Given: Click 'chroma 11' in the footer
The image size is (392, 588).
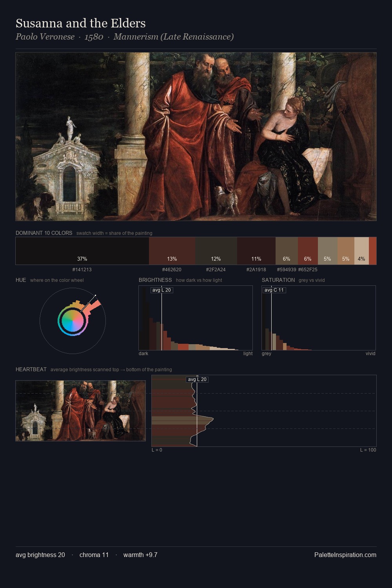Looking at the screenshot, I should [94, 555].
